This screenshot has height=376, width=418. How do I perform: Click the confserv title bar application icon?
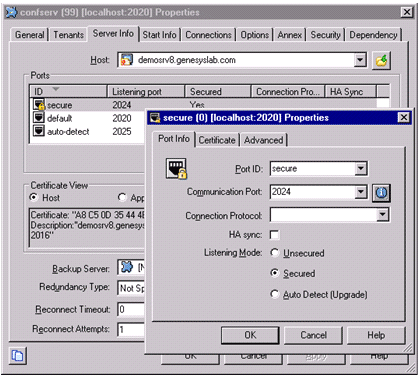tap(11, 12)
